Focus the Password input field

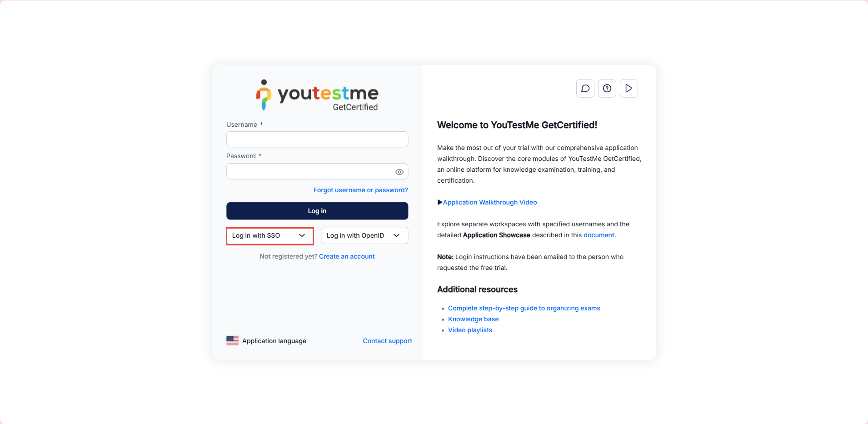click(309, 172)
